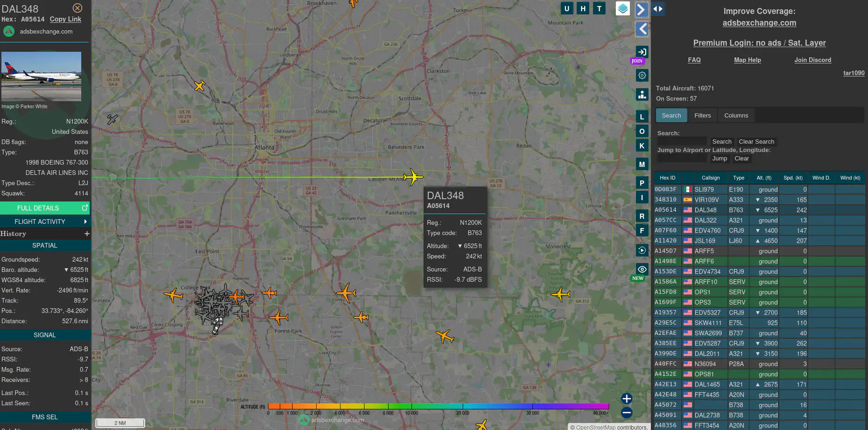Open the Map Help link
Viewport: 868px width, 430px height.
pos(747,60)
